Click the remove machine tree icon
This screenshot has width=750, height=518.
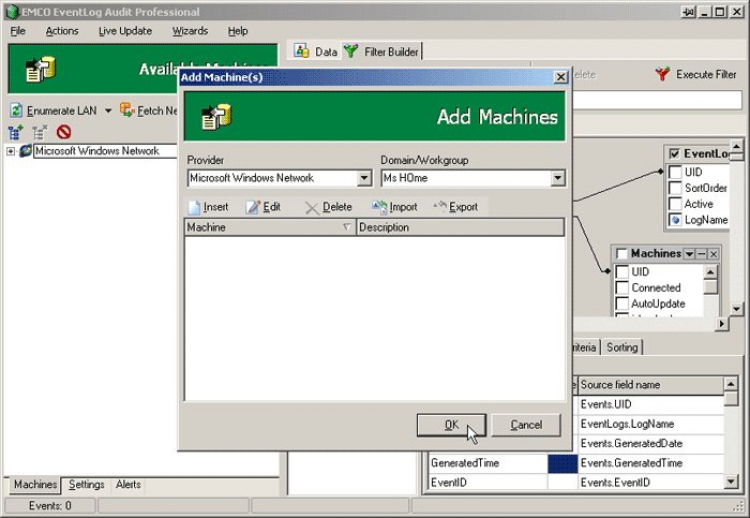point(40,132)
